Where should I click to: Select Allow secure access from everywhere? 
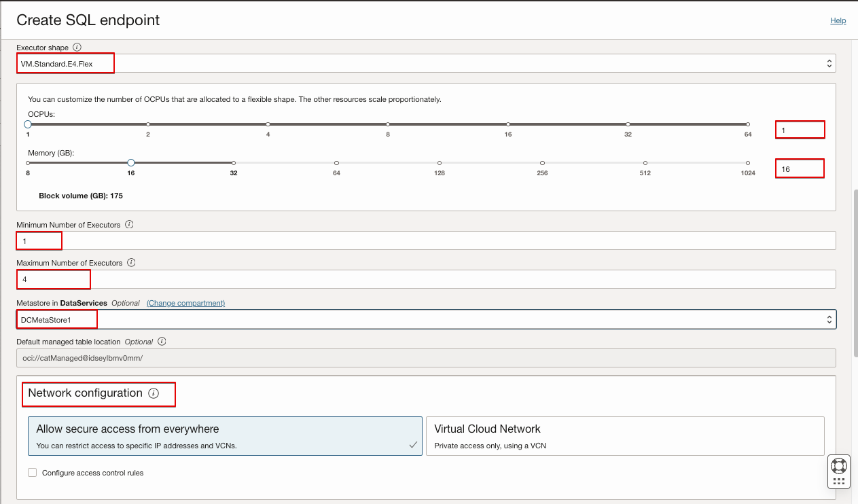pos(225,435)
